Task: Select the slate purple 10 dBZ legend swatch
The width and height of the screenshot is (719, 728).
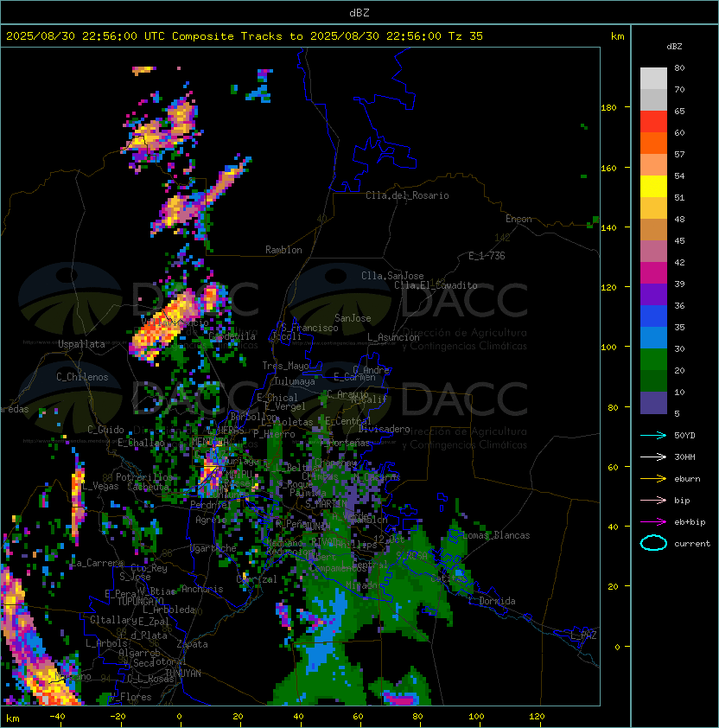Action: (x=653, y=403)
